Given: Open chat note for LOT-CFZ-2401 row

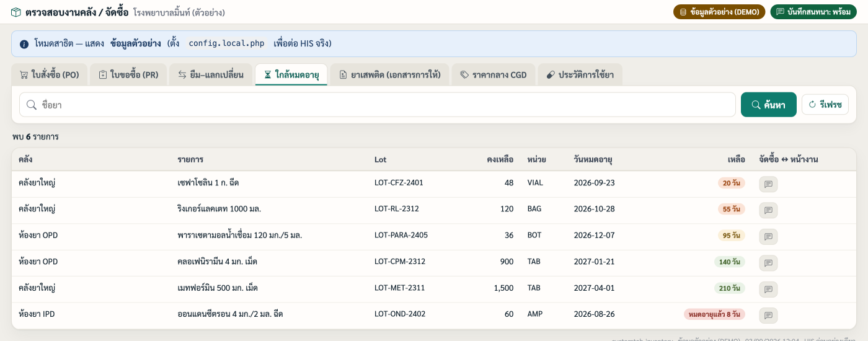Looking at the screenshot, I should tap(768, 184).
